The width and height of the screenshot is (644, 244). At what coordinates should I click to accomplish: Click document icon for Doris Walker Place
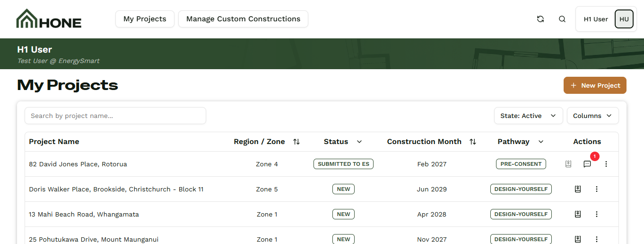tap(578, 189)
